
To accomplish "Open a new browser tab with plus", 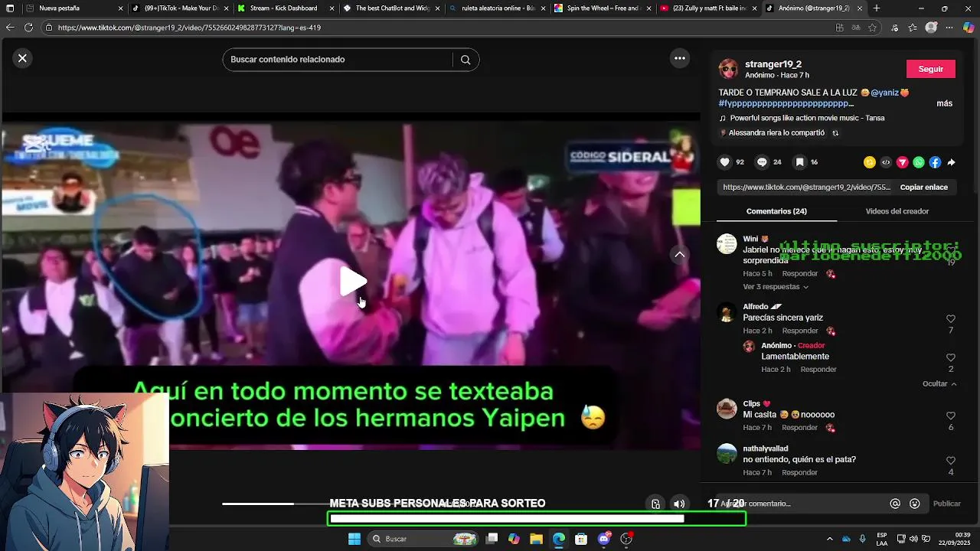I will click(x=877, y=8).
